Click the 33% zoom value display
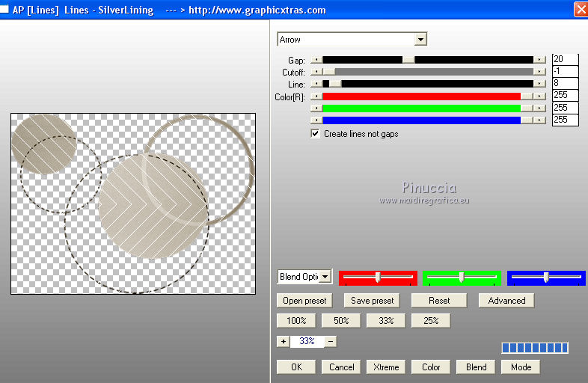 [307, 341]
